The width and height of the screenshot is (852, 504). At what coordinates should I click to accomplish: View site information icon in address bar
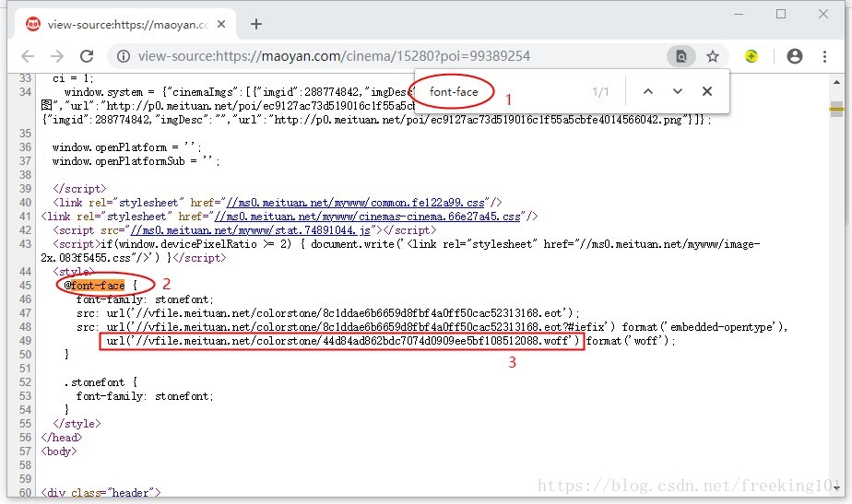[124, 56]
